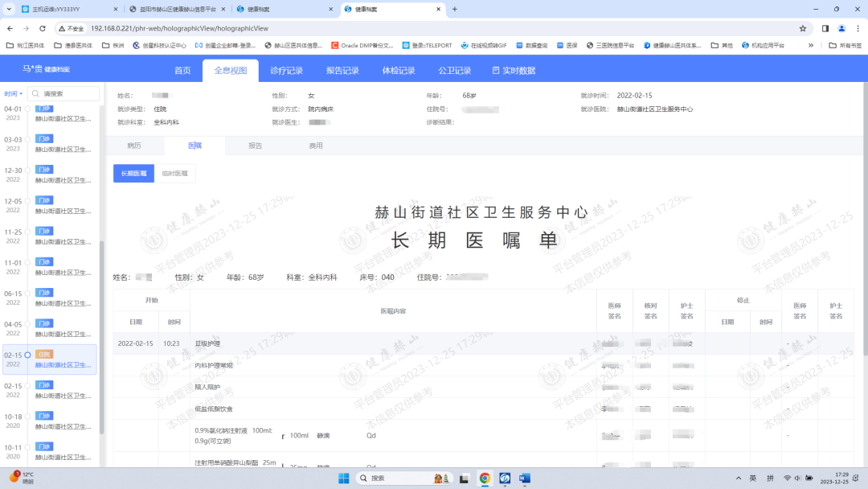Screen dimensions: 868x489
Task: Open the 时间 sort dropdown
Action: (x=14, y=93)
